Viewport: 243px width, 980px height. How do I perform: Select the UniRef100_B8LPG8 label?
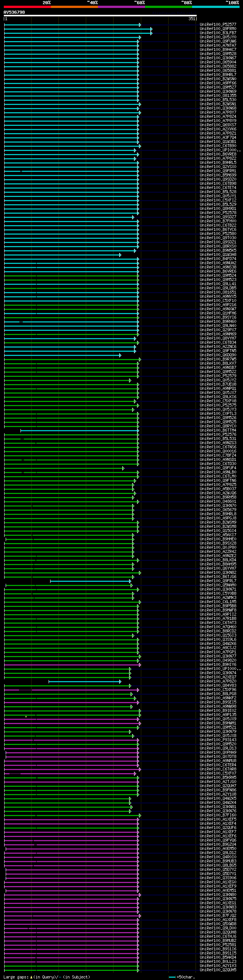tap(218, 694)
